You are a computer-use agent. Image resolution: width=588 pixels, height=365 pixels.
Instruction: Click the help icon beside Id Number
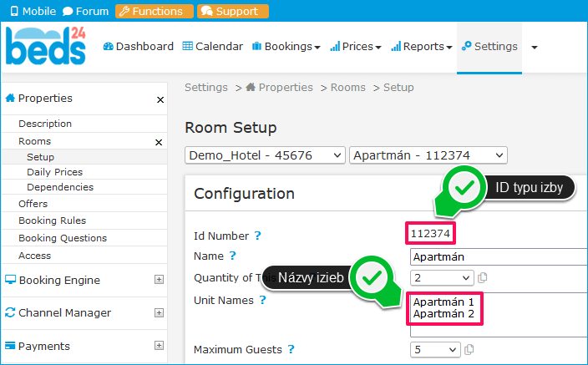(257, 236)
